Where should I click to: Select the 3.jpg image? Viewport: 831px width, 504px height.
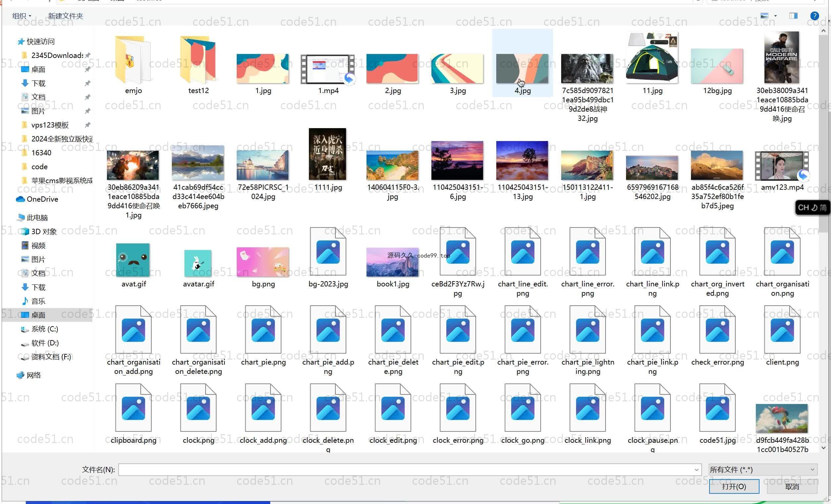(458, 69)
